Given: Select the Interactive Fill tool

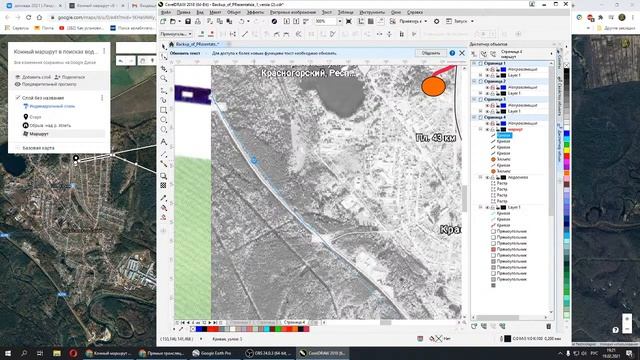Looking at the screenshot, I should [x=164, y=208].
